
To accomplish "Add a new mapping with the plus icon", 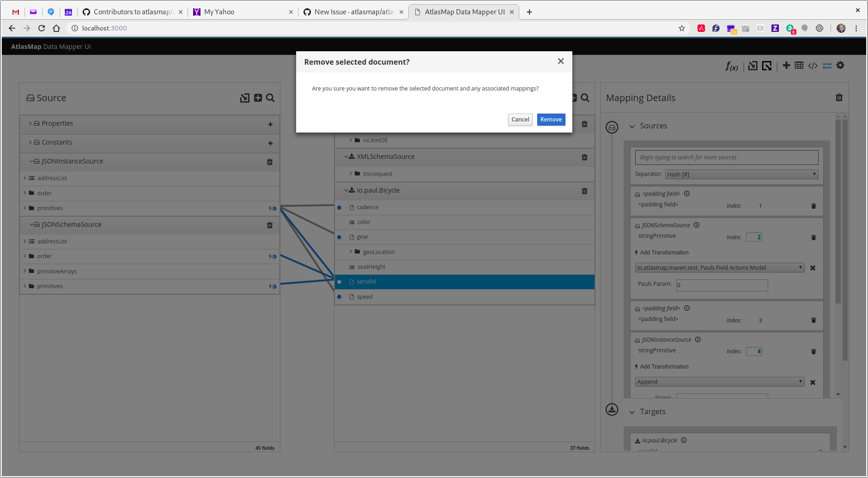I will point(786,65).
